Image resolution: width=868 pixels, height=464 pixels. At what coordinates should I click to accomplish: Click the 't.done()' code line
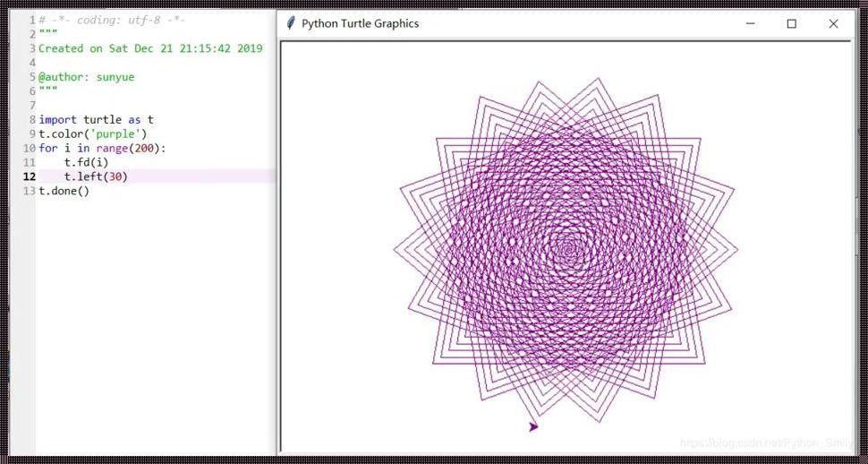64,191
